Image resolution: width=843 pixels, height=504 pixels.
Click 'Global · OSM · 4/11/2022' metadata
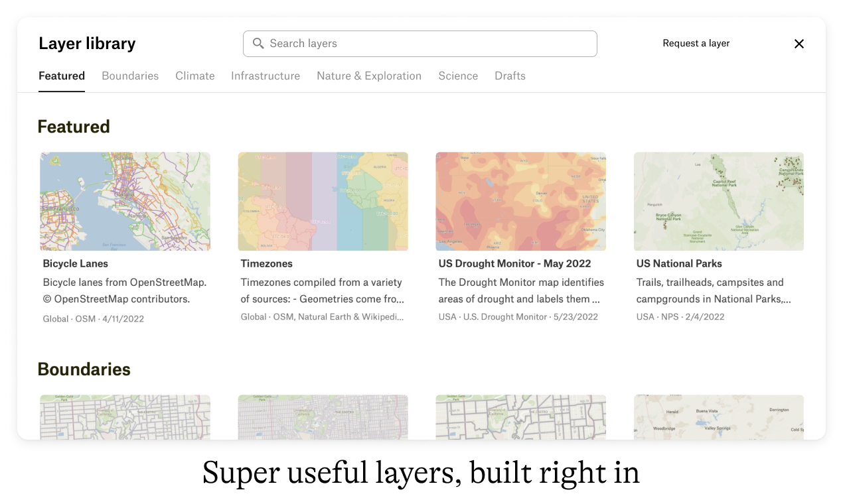[x=94, y=319]
